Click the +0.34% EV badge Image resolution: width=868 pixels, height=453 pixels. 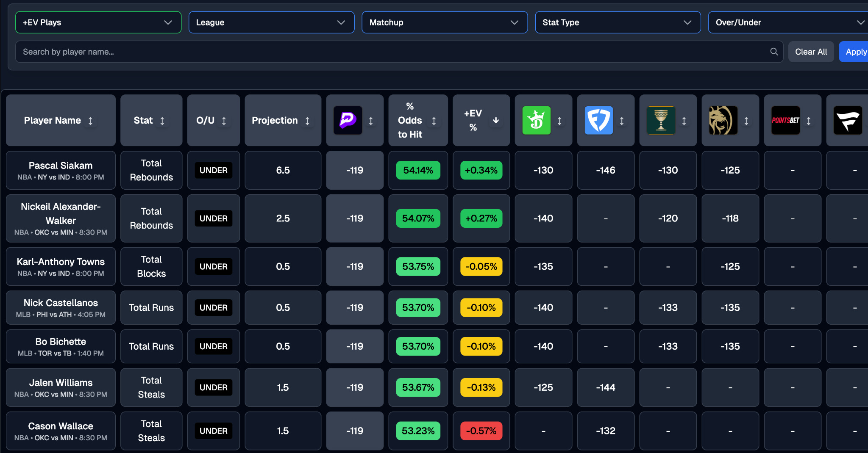click(481, 170)
